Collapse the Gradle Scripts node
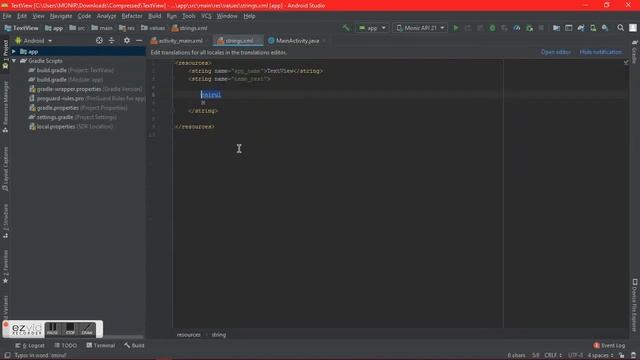This screenshot has width=640, height=360. click(x=14, y=61)
